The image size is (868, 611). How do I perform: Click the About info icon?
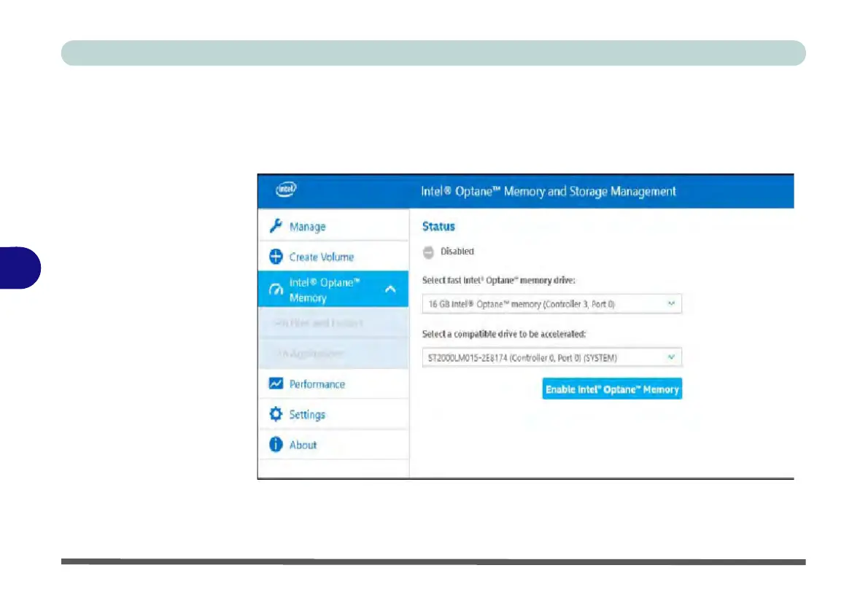pos(276,445)
